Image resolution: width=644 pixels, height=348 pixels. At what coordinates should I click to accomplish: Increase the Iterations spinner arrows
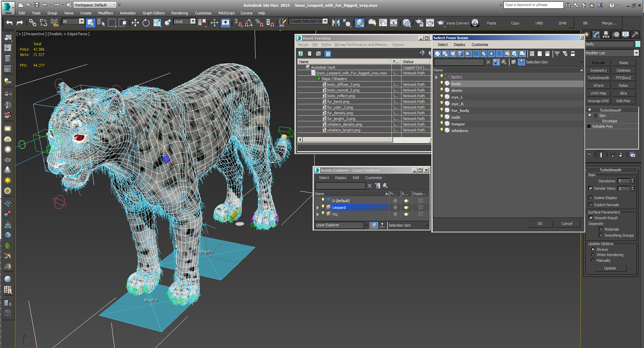[632, 179]
